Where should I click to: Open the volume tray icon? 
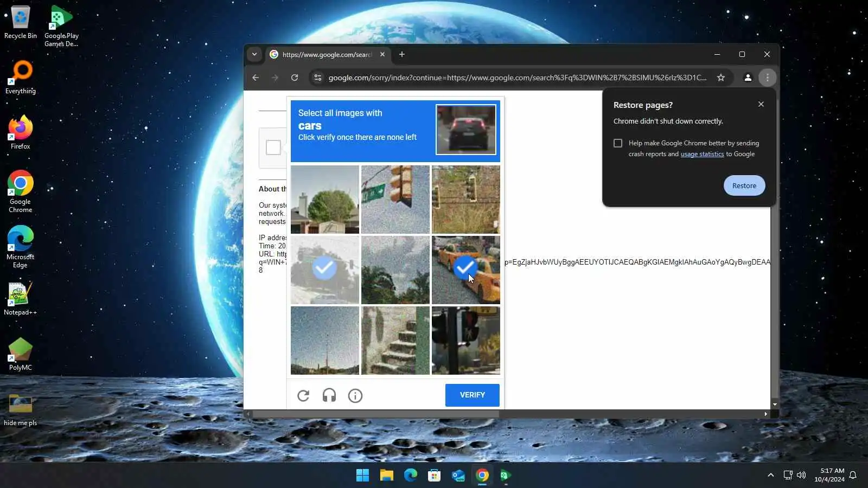(x=801, y=476)
